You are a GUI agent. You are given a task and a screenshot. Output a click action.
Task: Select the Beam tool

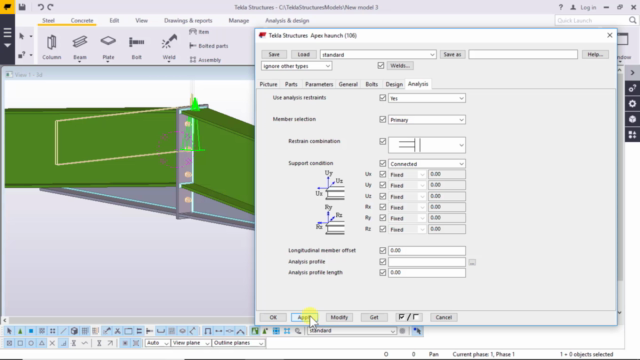[x=80, y=47]
